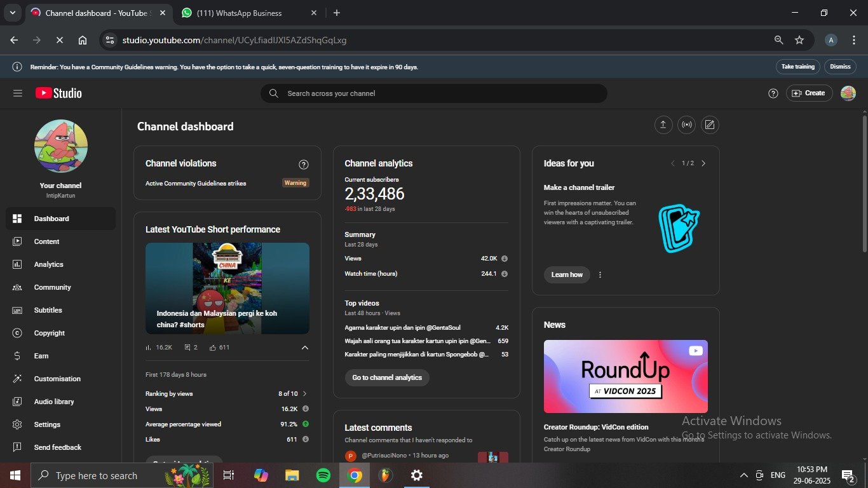Dismiss the Community Guidelines reminder
This screenshot has width=868, height=488.
click(x=840, y=67)
